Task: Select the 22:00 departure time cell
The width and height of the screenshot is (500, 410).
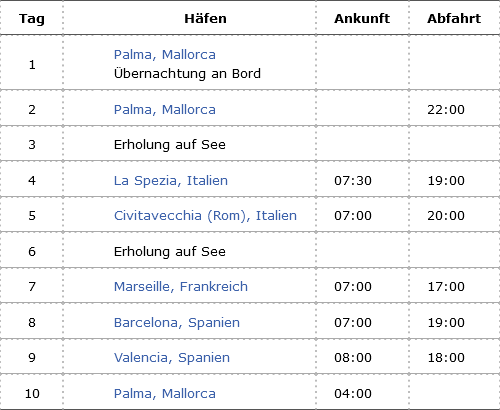Action: 446,110
